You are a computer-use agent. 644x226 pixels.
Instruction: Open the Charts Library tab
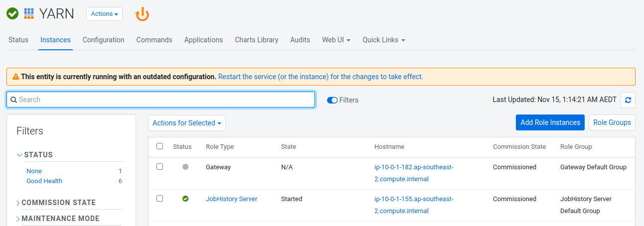click(x=256, y=40)
